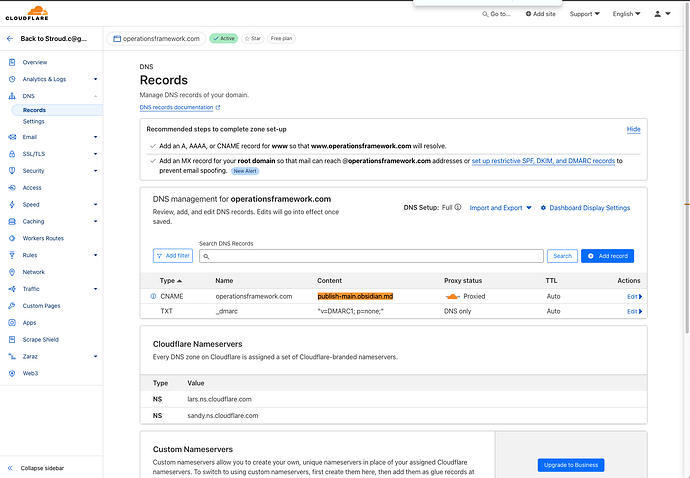This screenshot has width=690, height=478.
Task: Select Settings under DNS in sidebar
Action: [x=33, y=121]
